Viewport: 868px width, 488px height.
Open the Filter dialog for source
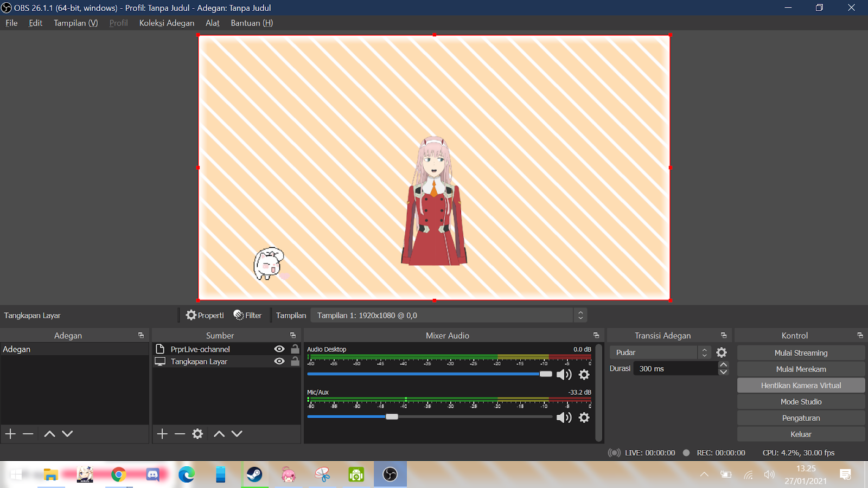tap(247, 315)
